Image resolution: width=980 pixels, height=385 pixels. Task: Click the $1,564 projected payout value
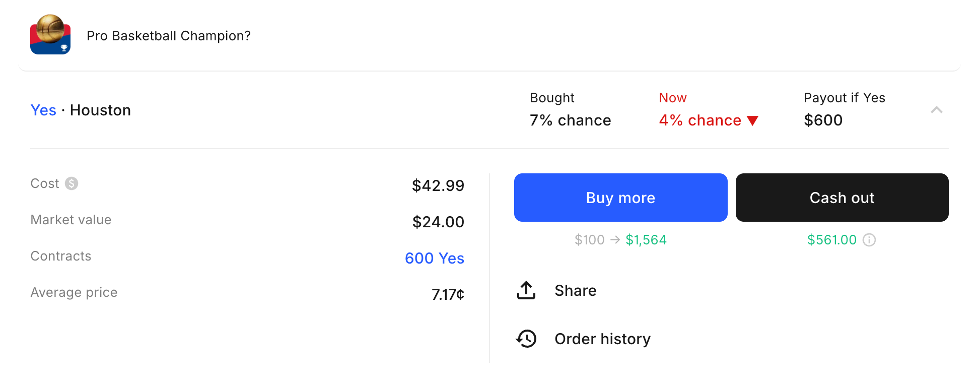pyautogui.click(x=646, y=240)
